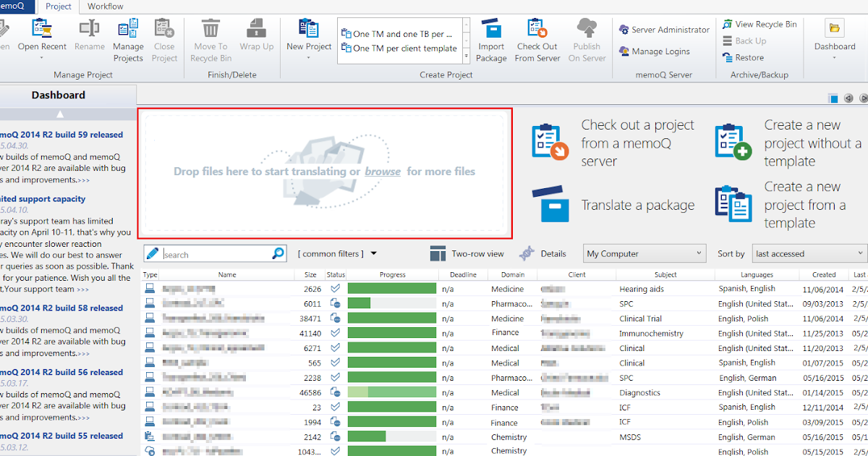Expand the template gallery list

467,56
